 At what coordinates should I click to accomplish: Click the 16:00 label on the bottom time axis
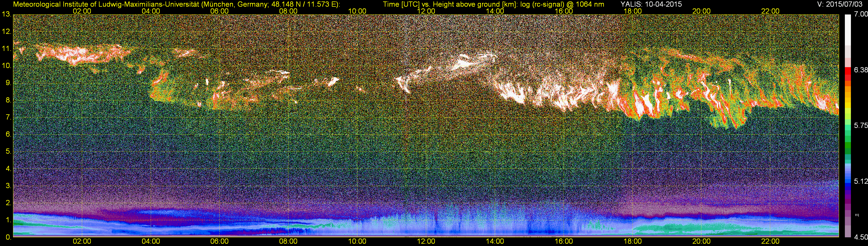(564, 242)
